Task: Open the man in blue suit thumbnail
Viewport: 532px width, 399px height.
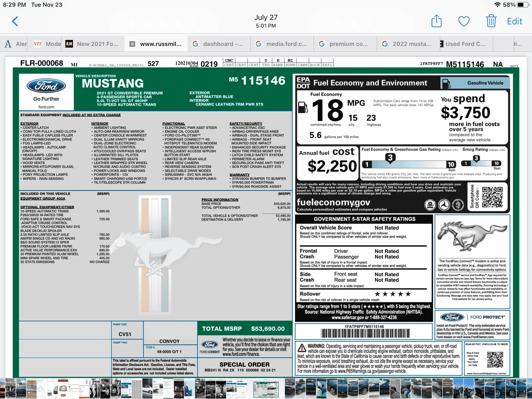Action: (x=189, y=388)
